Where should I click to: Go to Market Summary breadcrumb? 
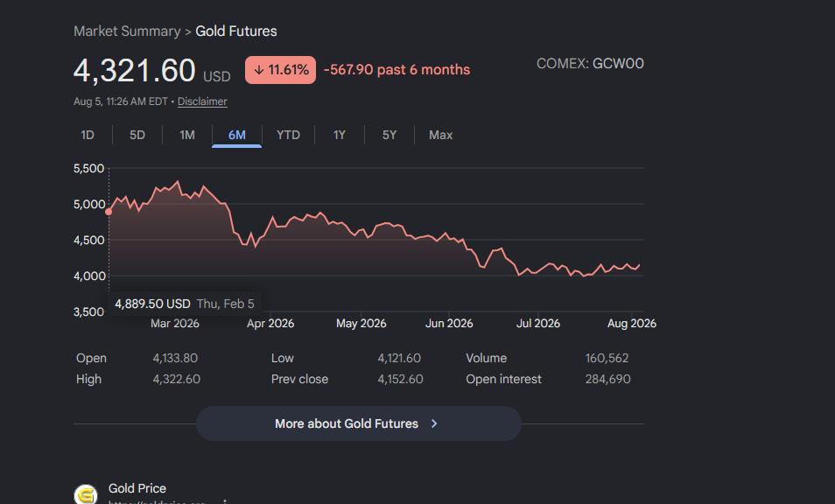click(x=127, y=31)
